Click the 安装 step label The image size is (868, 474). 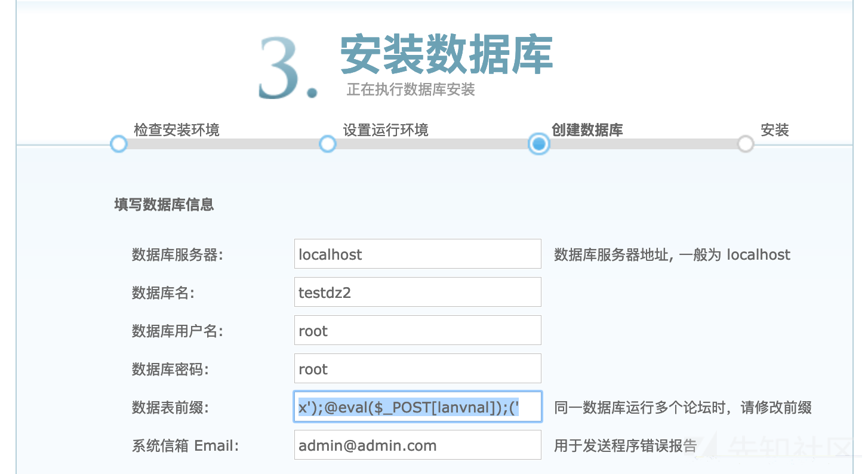(x=775, y=130)
